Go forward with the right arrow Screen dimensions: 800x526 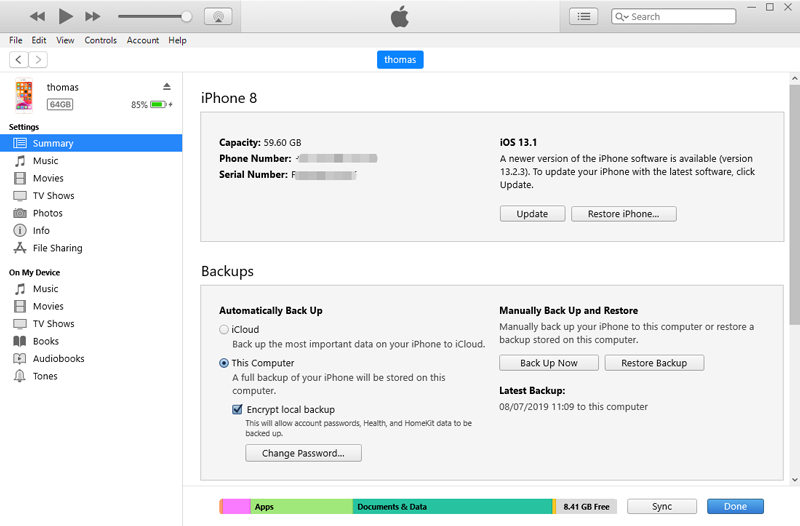click(x=38, y=60)
